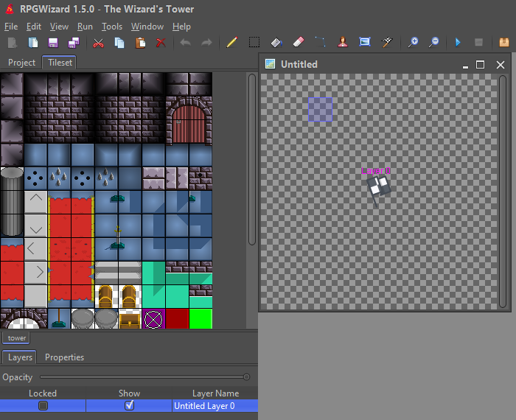Screen dimensions: 516x420
Task: Close the Untitled board window
Action: 501,65
